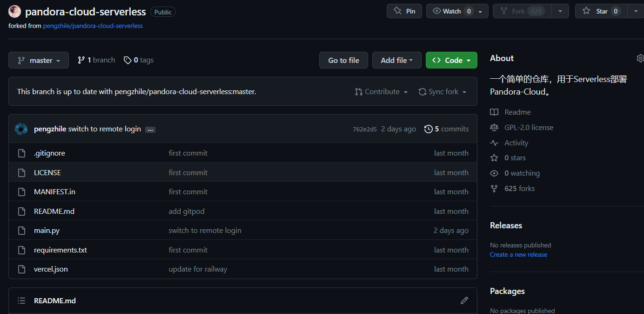Open the master branch dropdown
This screenshot has width=644, height=314.
point(39,60)
